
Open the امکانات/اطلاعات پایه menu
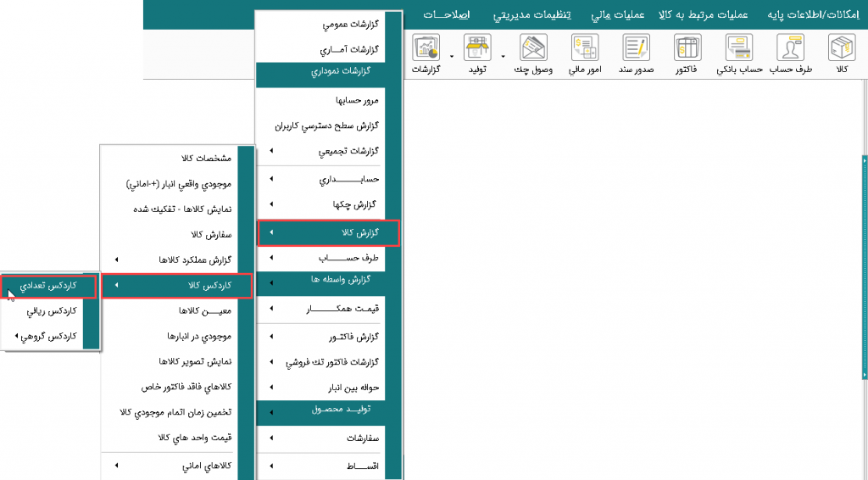point(810,14)
